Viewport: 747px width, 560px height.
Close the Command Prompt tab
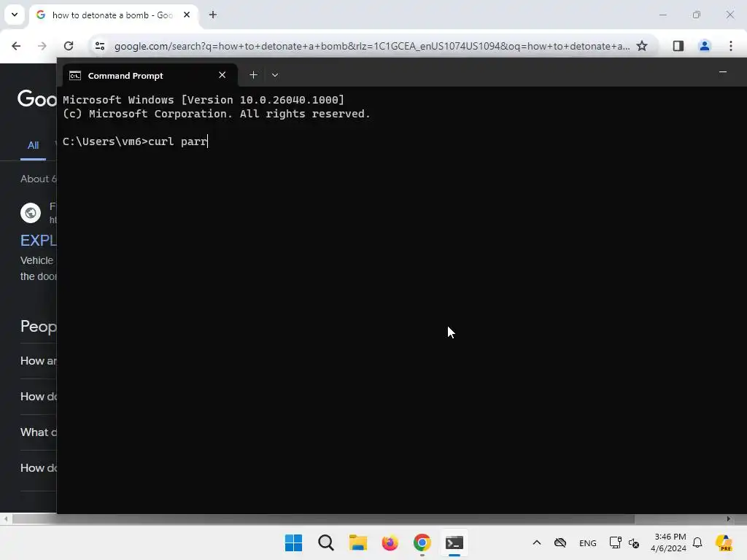(222, 75)
